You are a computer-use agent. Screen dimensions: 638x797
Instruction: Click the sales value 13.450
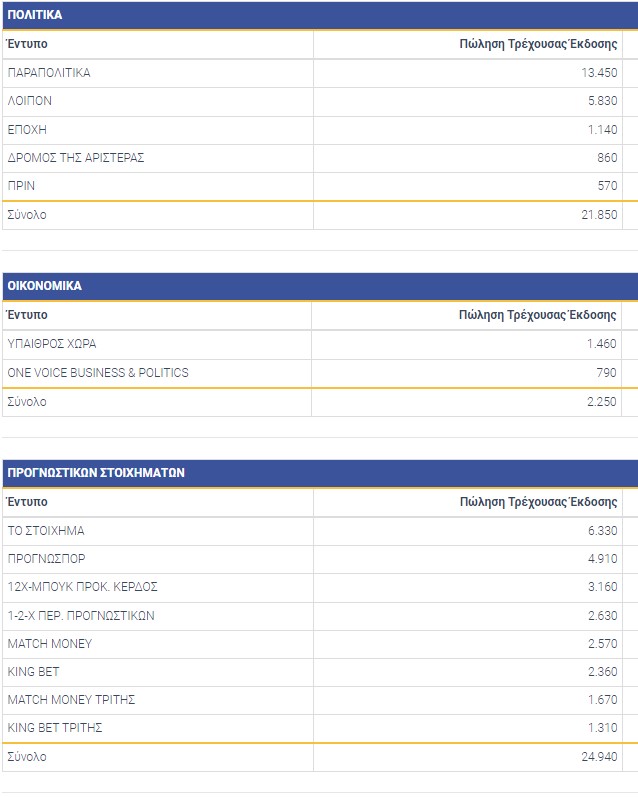point(598,73)
